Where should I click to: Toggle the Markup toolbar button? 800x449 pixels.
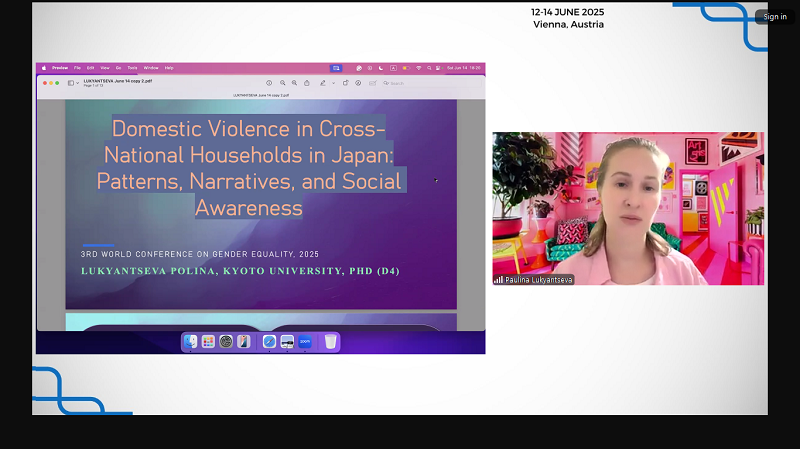[x=359, y=83]
